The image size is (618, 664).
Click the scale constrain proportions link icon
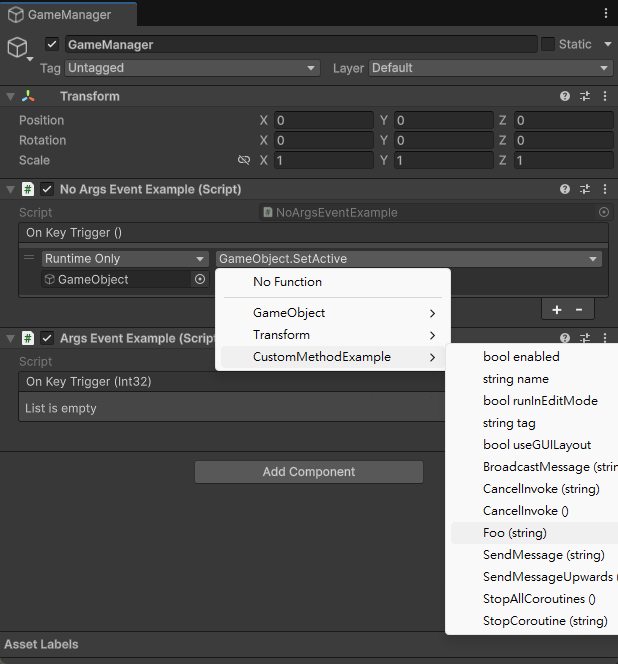244,160
